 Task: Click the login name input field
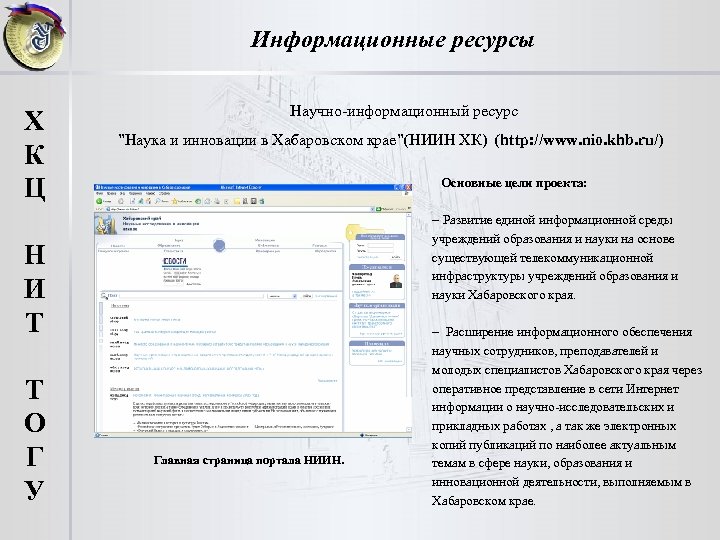click(381, 245)
